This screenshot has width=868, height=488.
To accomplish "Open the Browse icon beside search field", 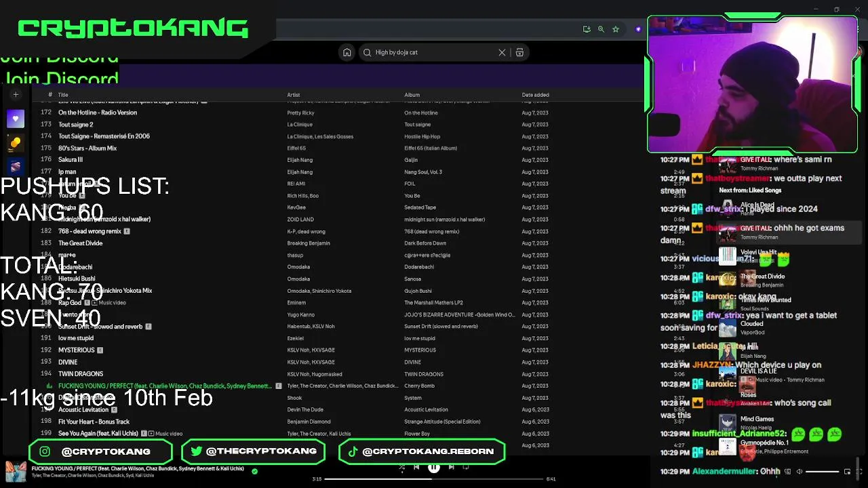I will [519, 52].
